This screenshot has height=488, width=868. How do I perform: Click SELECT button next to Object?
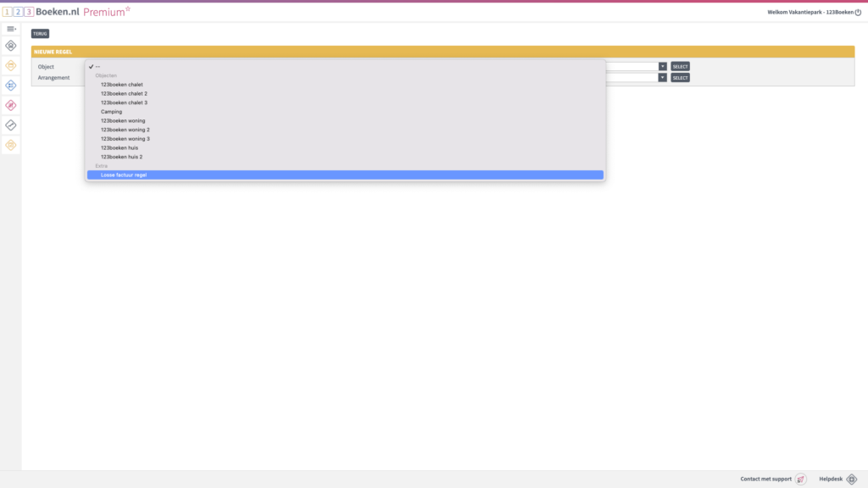[680, 66]
